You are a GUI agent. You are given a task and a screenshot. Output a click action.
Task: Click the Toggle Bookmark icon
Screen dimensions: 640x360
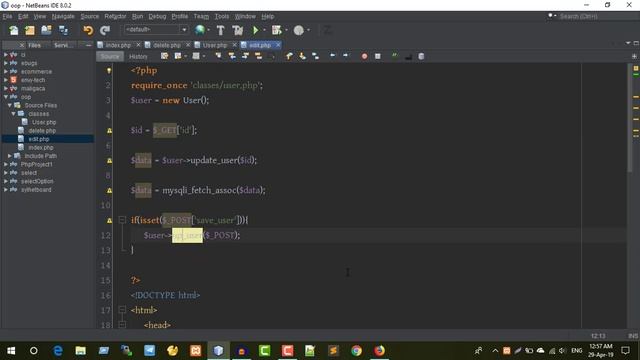[x=316, y=56]
